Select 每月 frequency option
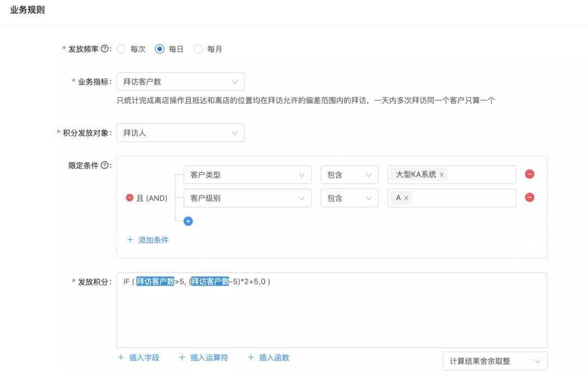Screen dimensions: 588x372 198,49
